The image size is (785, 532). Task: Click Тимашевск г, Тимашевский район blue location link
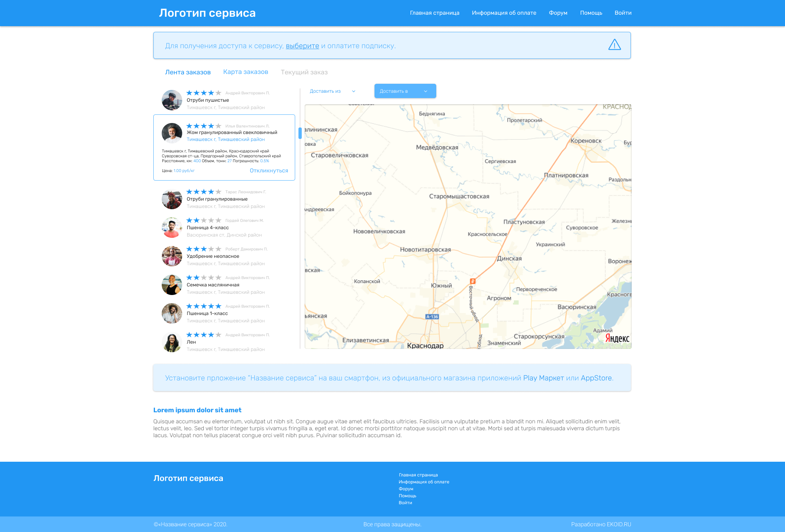(226, 140)
